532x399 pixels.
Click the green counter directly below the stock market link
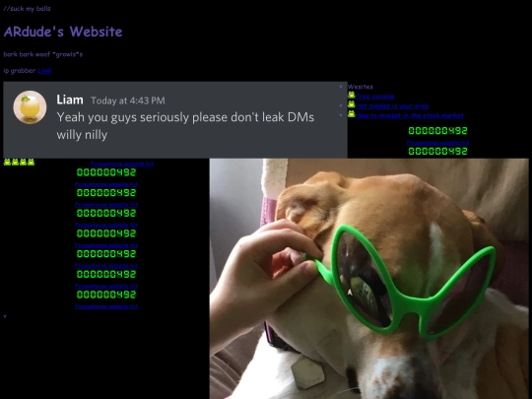pyautogui.click(x=437, y=131)
